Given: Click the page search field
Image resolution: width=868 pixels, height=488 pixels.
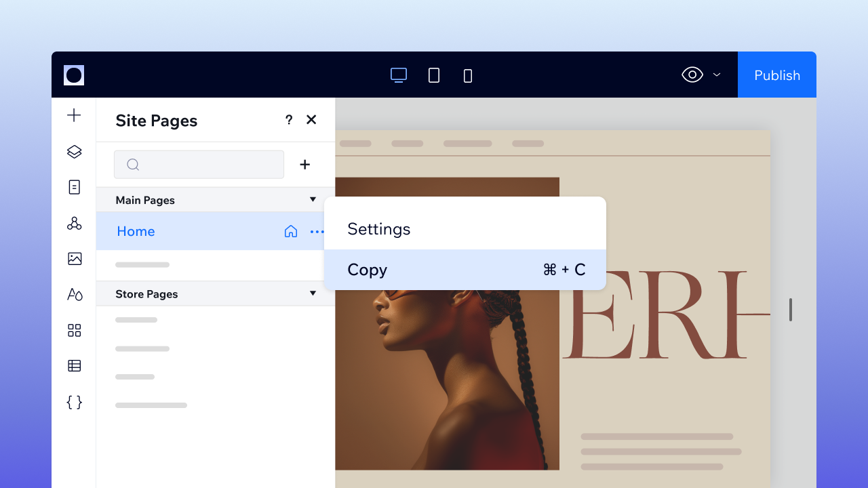Looking at the screenshot, I should tap(199, 164).
